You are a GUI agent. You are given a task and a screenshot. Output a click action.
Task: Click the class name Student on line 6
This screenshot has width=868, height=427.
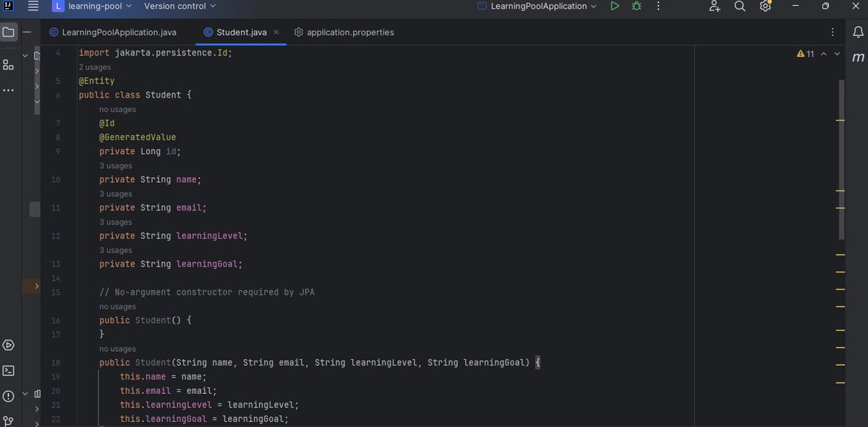coord(163,95)
